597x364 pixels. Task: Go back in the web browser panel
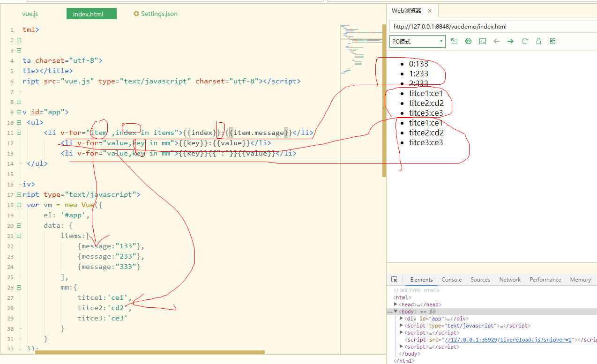[496, 41]
